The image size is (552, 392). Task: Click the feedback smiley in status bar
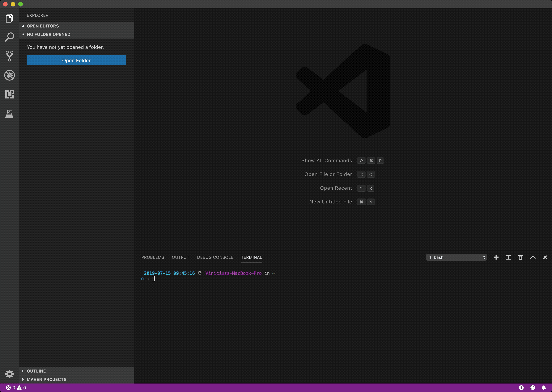coord(533,388)
